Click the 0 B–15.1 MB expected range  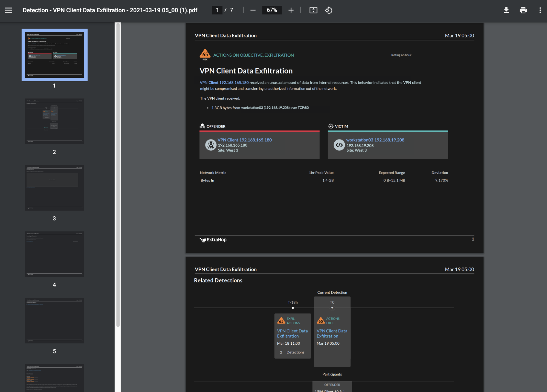394,180
